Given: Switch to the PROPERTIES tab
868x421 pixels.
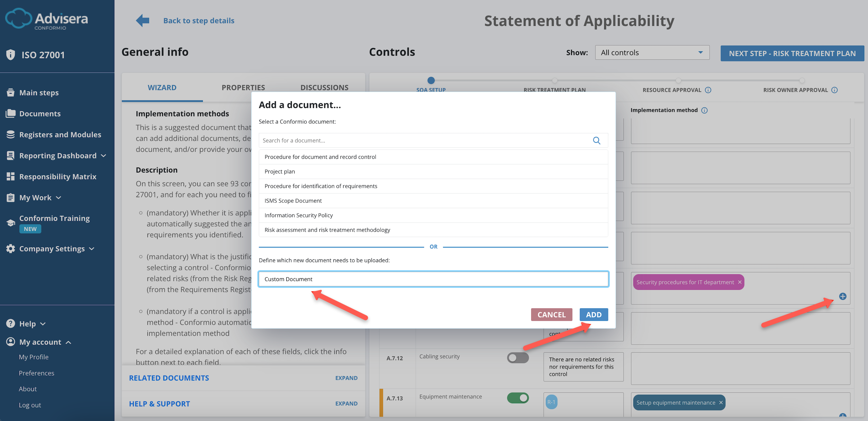Looking at the screenshot, I should point(243,87).
